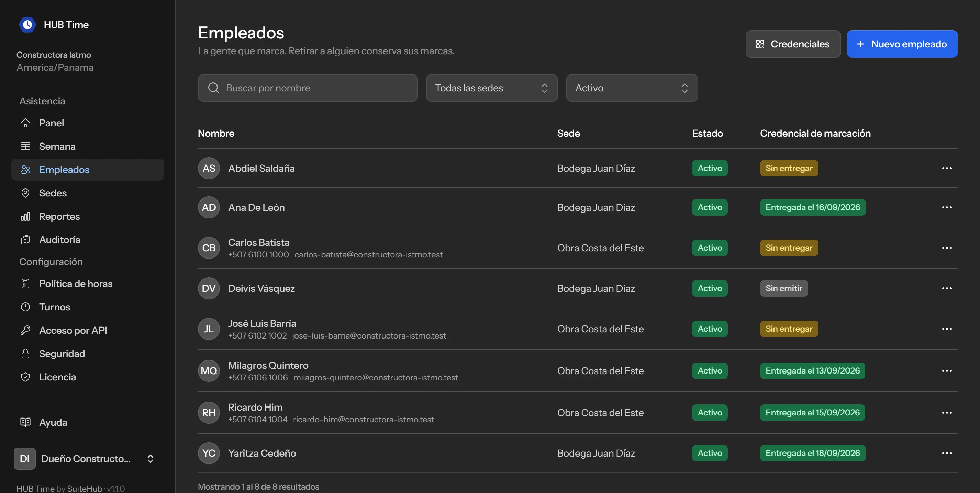Open actions menu for Deivis Vásquez
Image resolution: width=980 pixels, height=493 pixels.
coord(947,288)
